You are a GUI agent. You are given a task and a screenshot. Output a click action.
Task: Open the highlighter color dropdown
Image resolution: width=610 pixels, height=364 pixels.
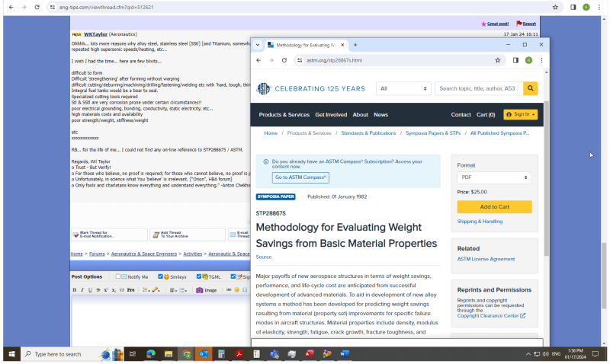pos(156,290)
